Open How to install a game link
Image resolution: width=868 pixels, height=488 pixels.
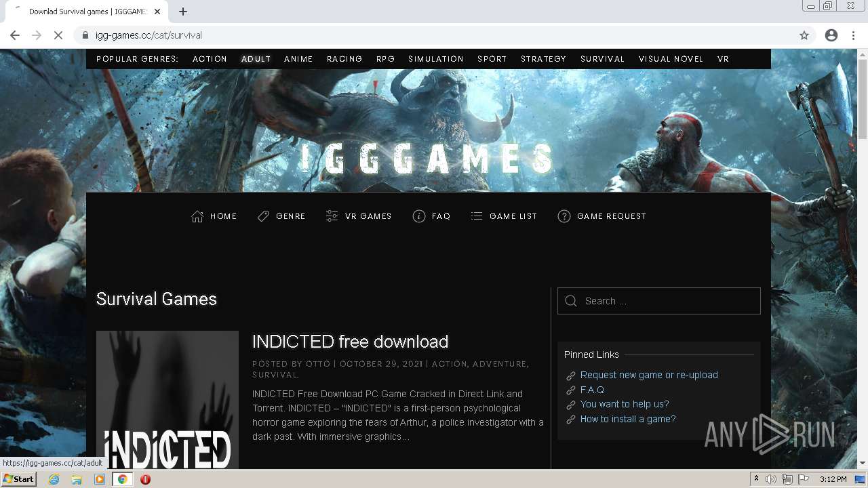628,419
